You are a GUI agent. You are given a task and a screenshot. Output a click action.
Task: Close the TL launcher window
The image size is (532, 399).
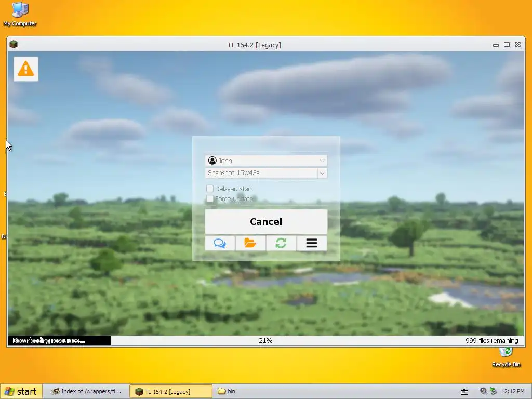pos(517,45)
